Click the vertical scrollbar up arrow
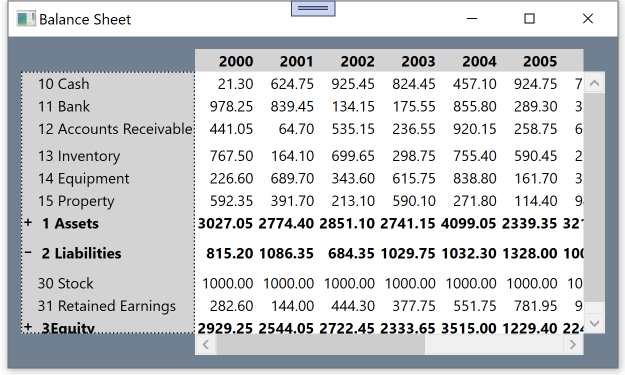 click(594, 83)
